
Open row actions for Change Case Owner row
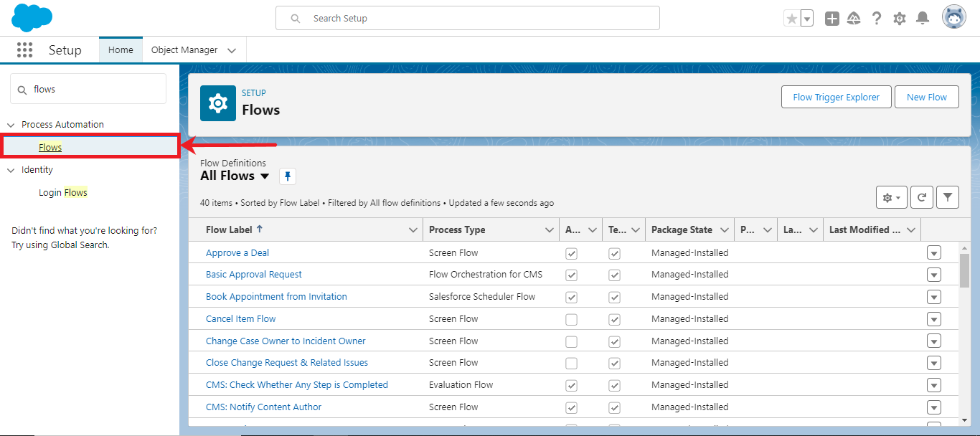(x=933, y=341)
